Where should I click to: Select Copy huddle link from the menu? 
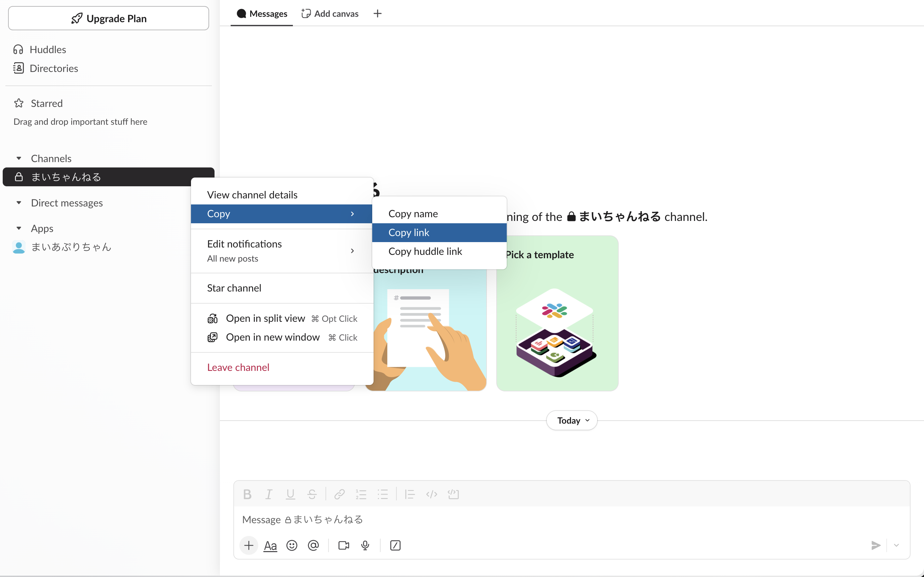pyautogui.click(x=425, y=252)
